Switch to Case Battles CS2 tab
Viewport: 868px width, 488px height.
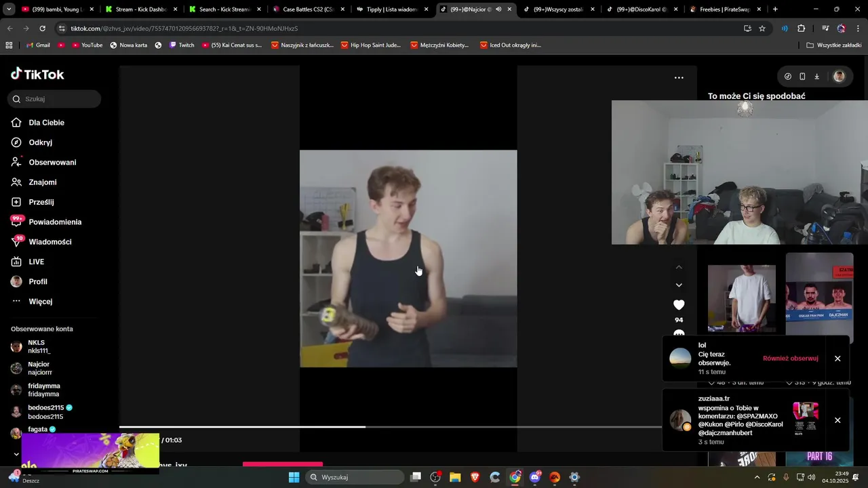tap(308, 9)
